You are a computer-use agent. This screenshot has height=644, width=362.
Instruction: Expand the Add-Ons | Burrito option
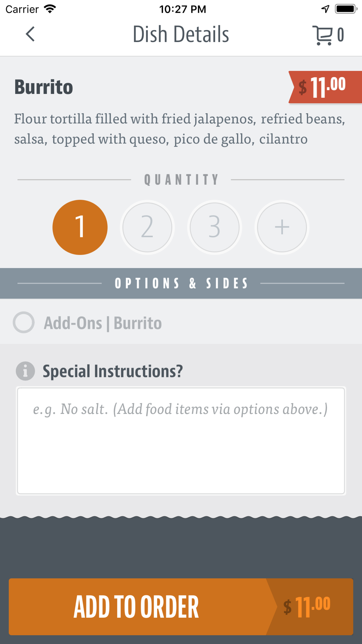tap(181, 322)
